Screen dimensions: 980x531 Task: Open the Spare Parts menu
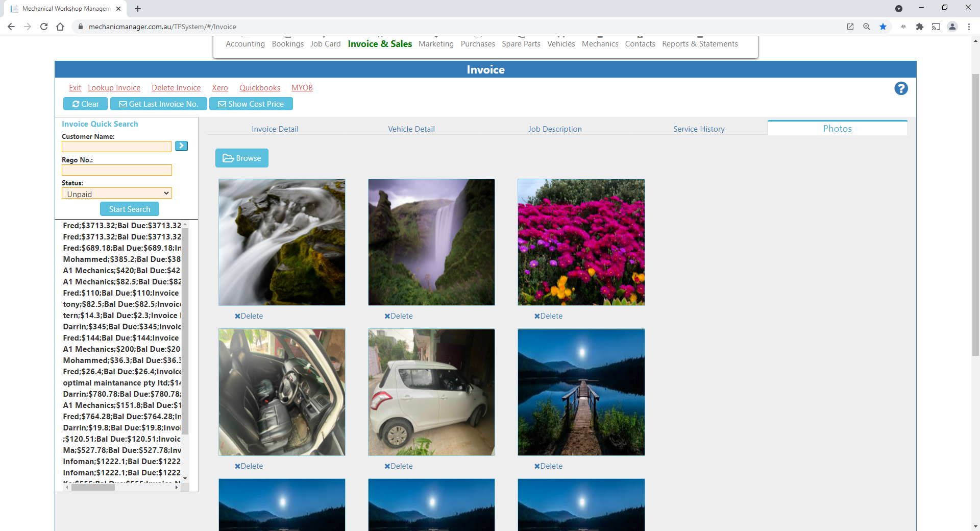tap(521, 44)
